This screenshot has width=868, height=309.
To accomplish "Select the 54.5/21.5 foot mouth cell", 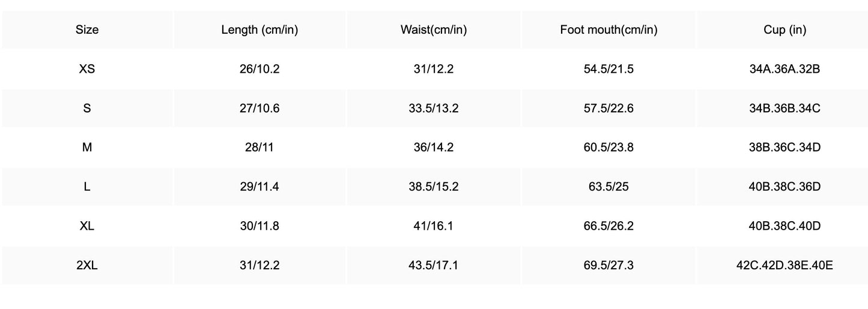I will coord(609,69).
